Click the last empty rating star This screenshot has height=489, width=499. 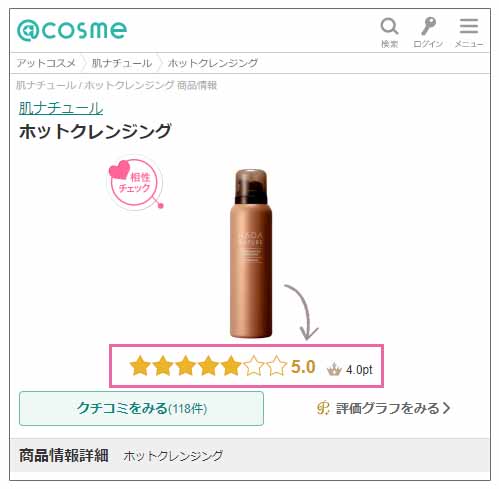click(x=276, y=366)
